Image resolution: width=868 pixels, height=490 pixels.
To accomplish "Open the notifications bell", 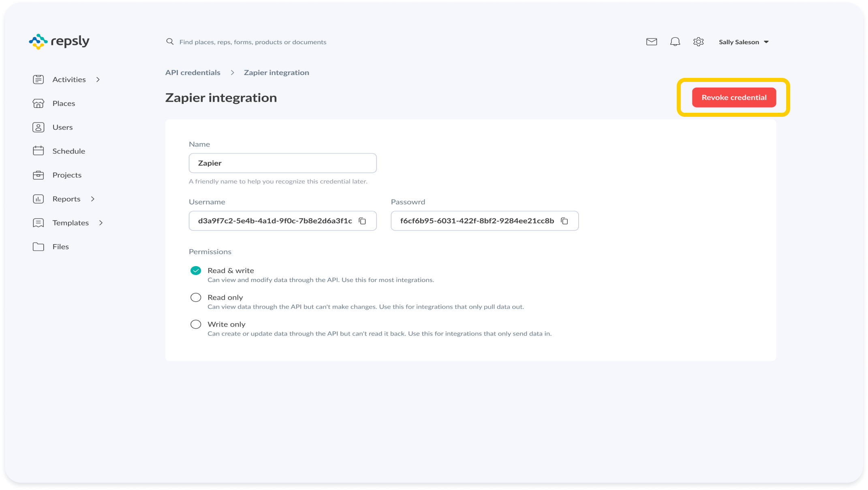I will point(675,42).
